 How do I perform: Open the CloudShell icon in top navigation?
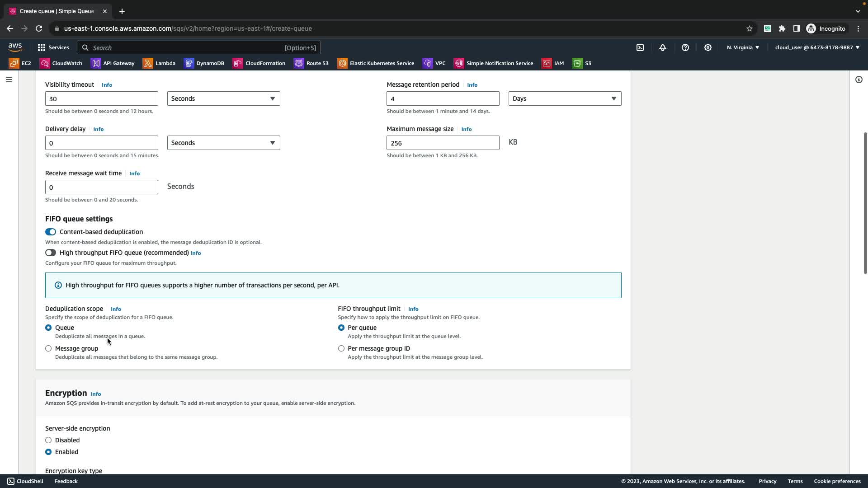640,47
